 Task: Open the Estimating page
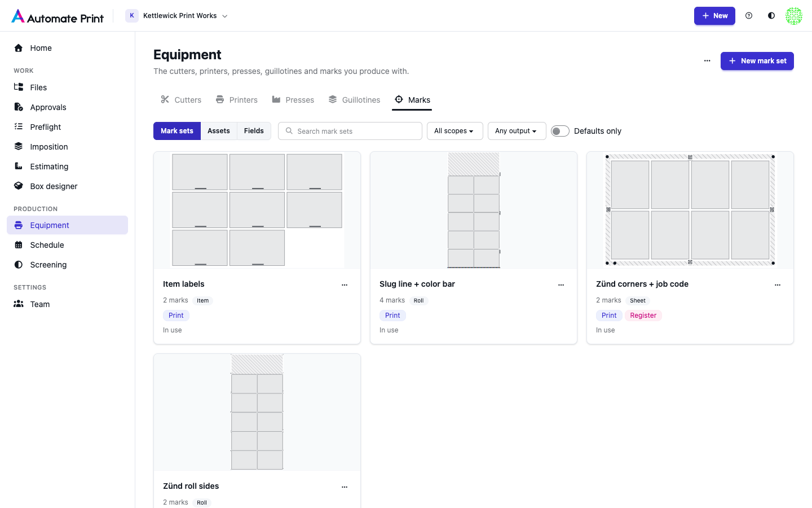pos(67,167)
